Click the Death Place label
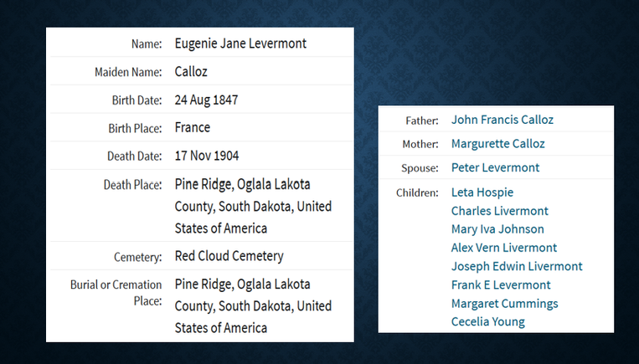Viewport: 639px width, 364px height. 132,185
